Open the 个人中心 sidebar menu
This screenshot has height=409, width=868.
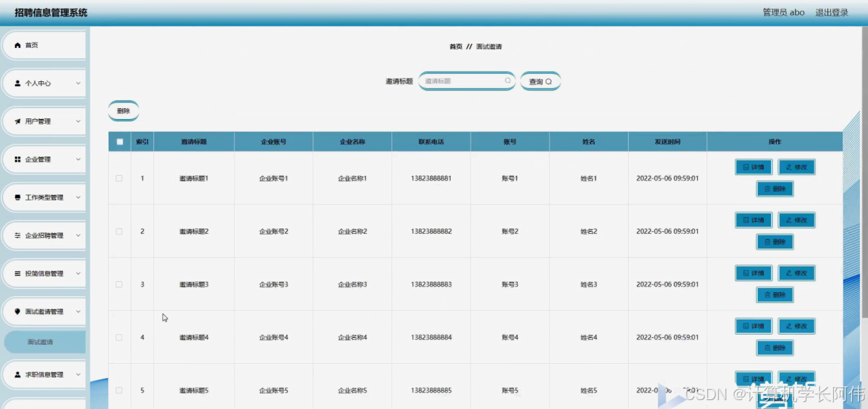[x=44, y=83]
